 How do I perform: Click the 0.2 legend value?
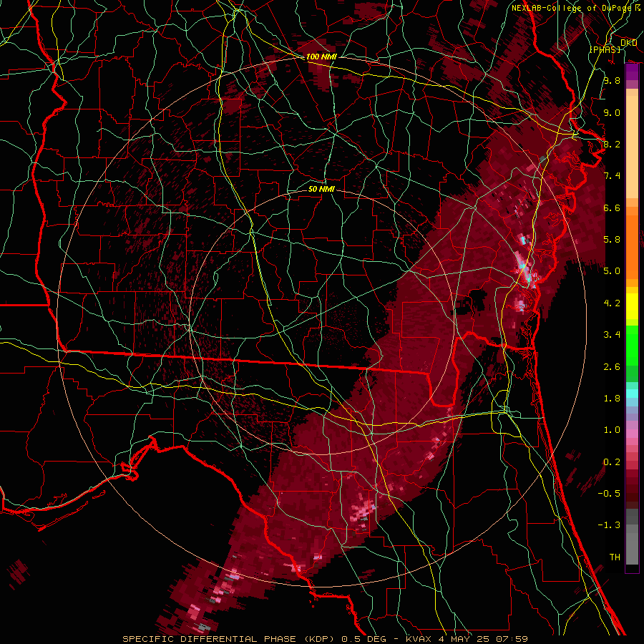tap(612, 462)
